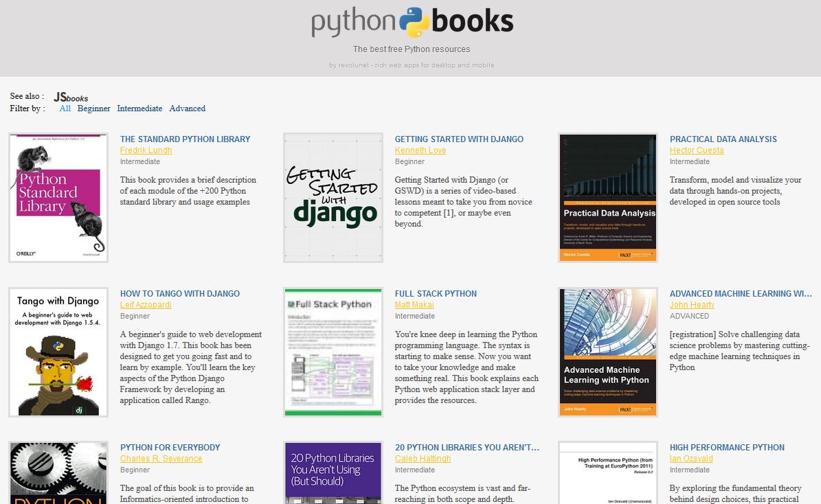Click the Full Stack Python description paragraph
The width and height of the screenshot is (821, 504).
(x=466, y=367)
